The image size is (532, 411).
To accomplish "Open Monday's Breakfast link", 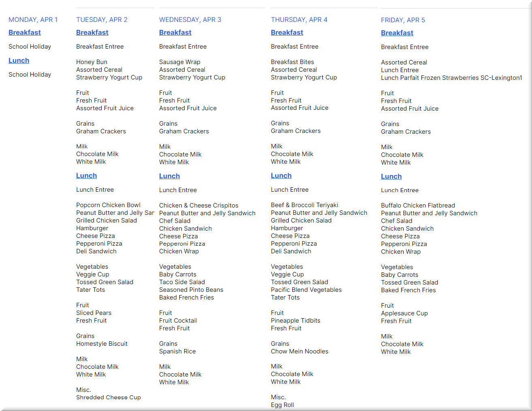I will pos(25,32).
